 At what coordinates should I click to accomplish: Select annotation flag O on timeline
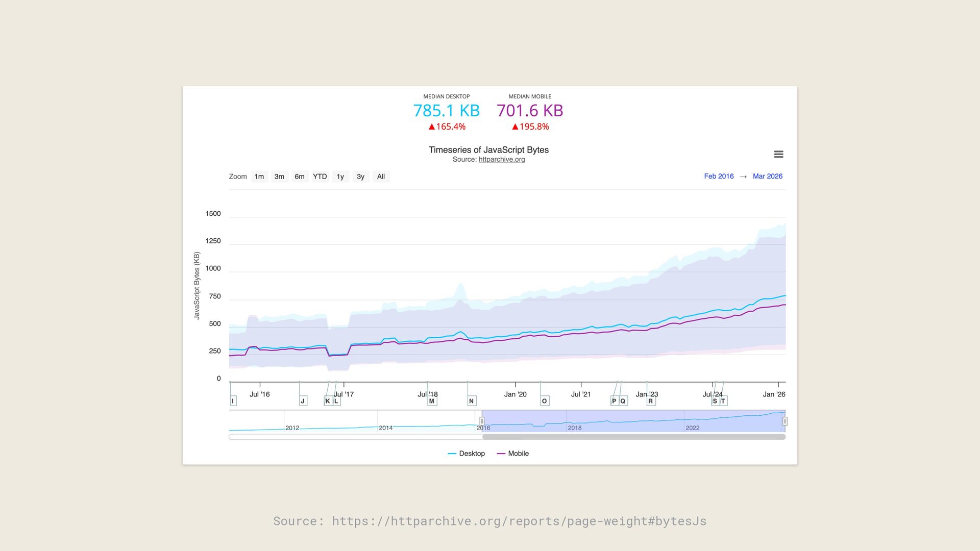coord(545,401)
